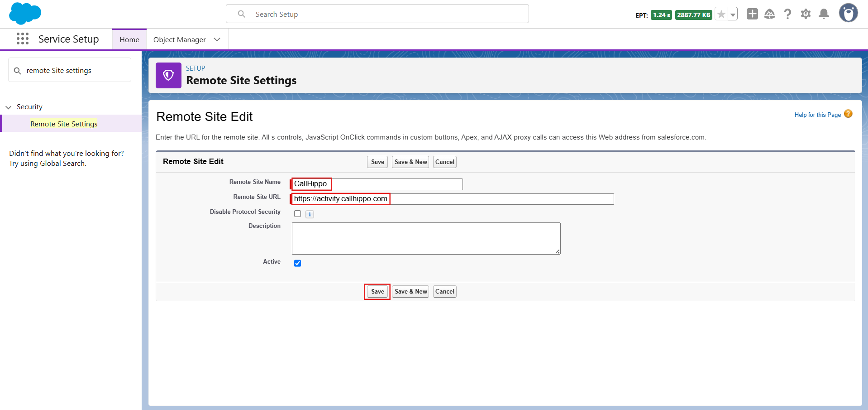Click the Quick Find box containing remote Site settings

pyautogui.click(x=70, y=70)
